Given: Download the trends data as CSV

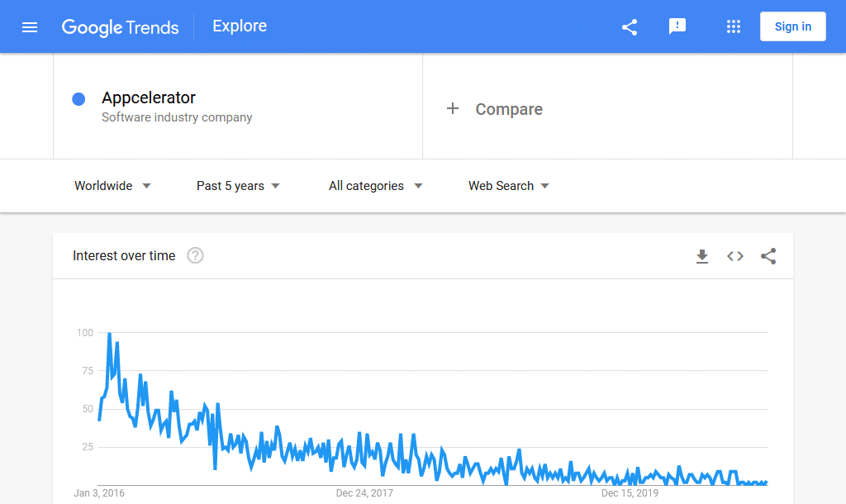Looking at the screenshot, I should tap(702, 256).
